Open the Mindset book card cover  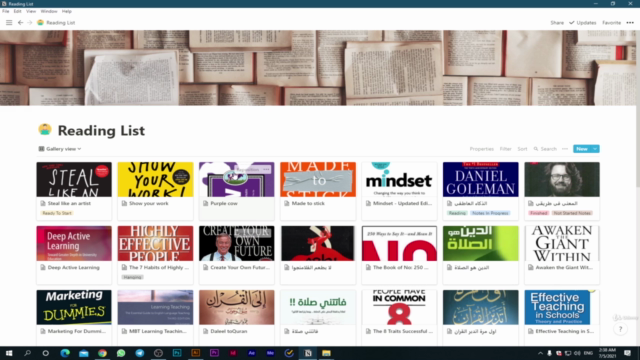399,180
